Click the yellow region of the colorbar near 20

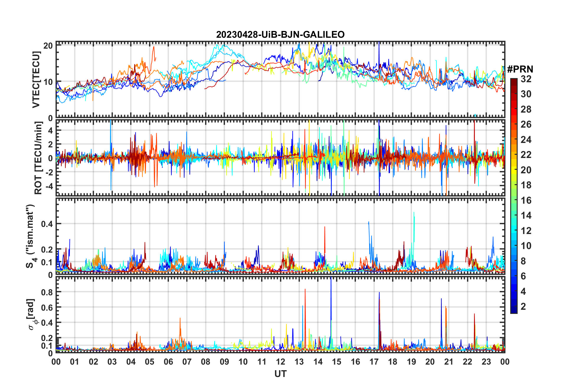tap(514, 170)
